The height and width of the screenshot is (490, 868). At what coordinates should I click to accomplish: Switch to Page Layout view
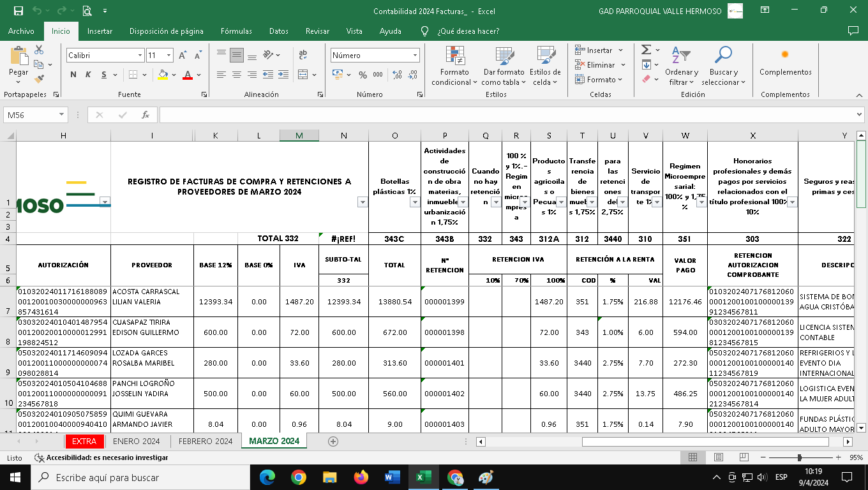click(x=718, y=457)
